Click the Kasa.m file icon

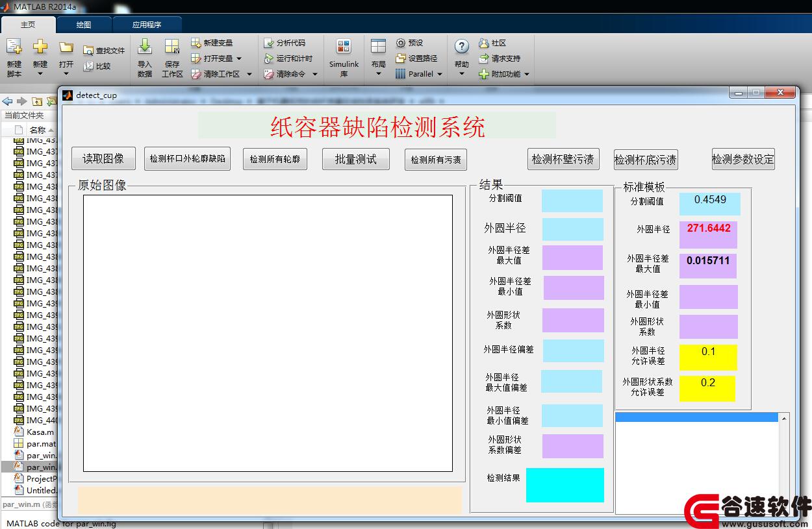(x=19, y=432)
